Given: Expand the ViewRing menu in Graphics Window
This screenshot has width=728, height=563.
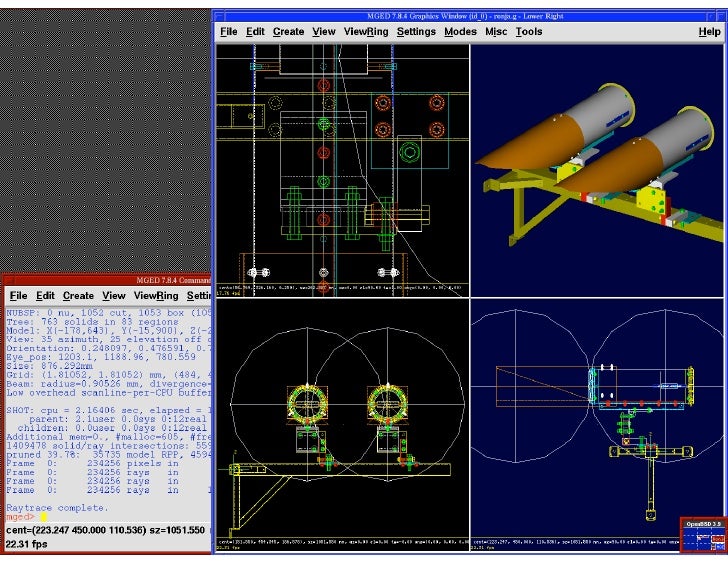Looking at the screenshot, I should (366, 32).
